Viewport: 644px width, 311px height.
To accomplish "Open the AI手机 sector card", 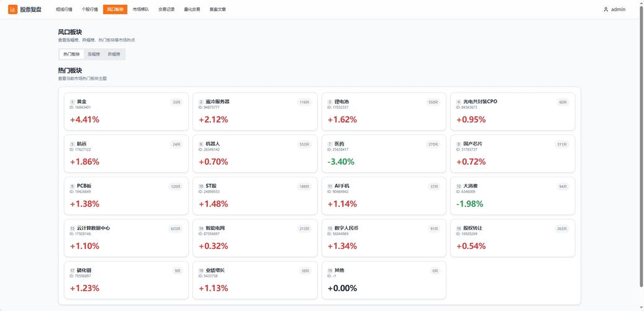I will 384,196.
